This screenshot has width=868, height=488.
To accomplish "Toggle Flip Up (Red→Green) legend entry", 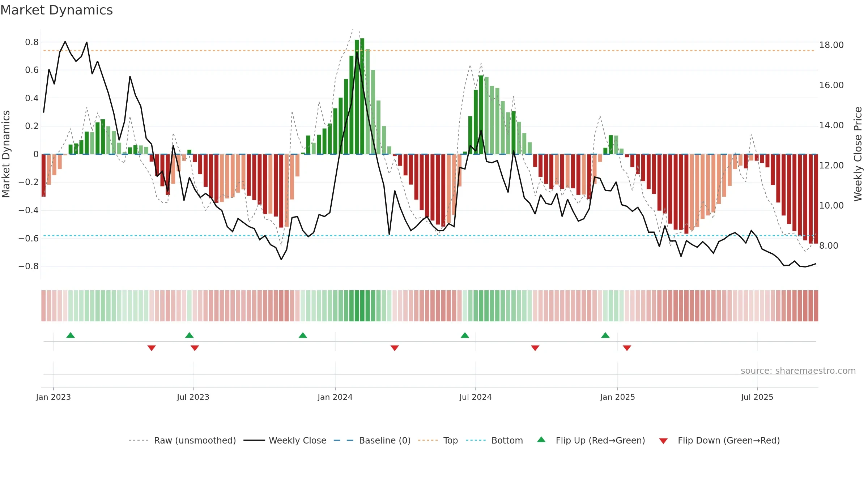I will click(x=591, y=440).
